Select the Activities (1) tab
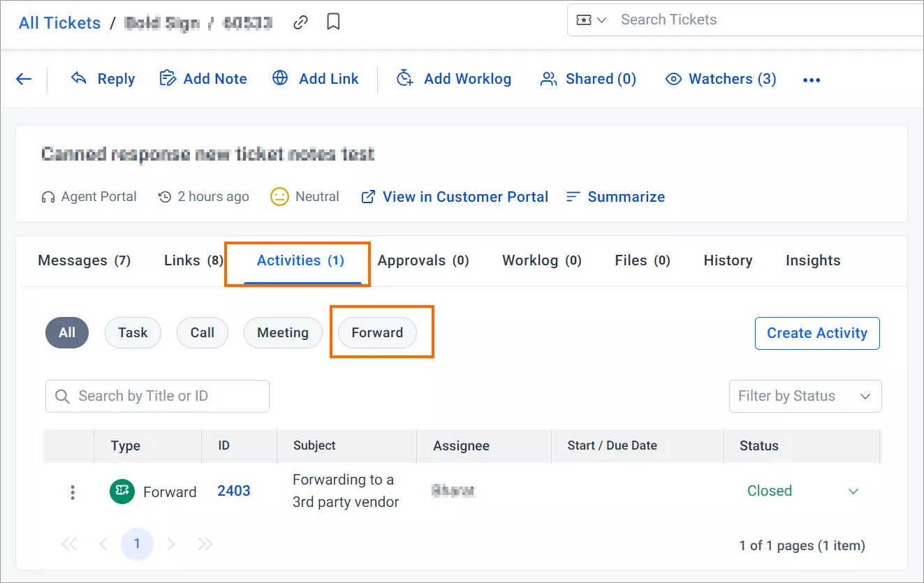The height and width of the screenshot is (583, 924). pos(301,260)
